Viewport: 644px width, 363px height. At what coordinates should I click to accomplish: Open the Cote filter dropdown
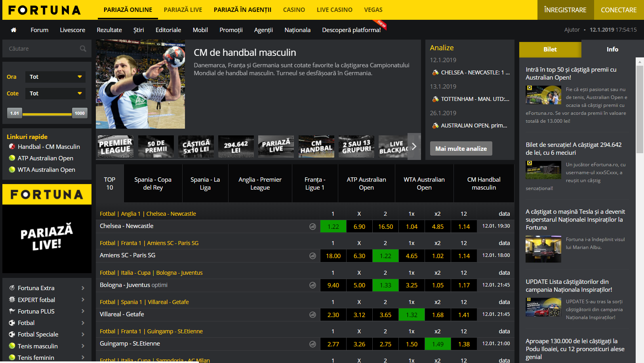[x=55, y=93]
